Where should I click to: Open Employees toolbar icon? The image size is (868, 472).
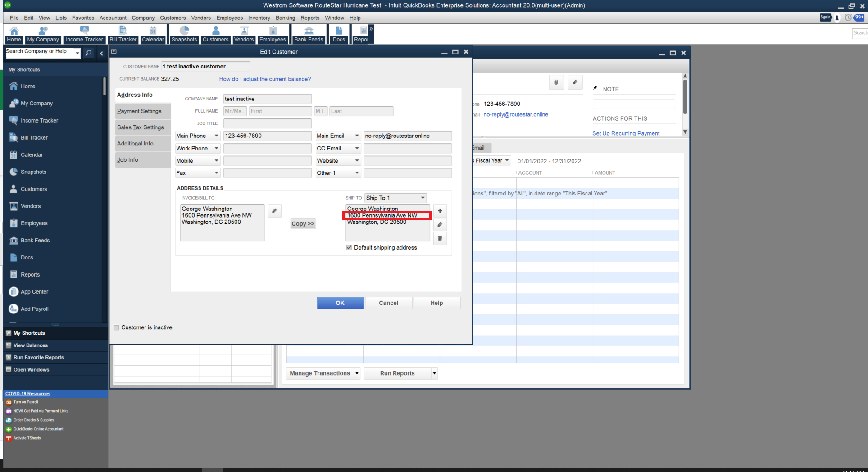click(273, 34)
